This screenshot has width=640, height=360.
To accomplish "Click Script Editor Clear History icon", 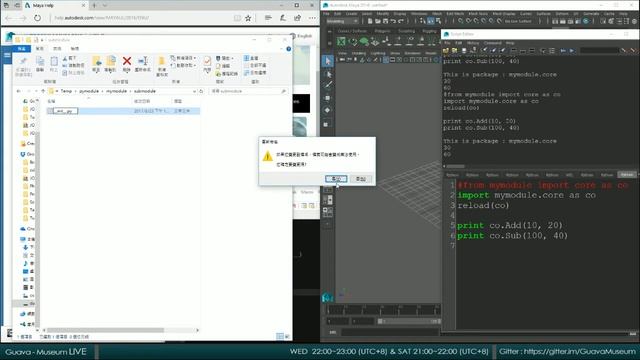I will pos(484,50).
